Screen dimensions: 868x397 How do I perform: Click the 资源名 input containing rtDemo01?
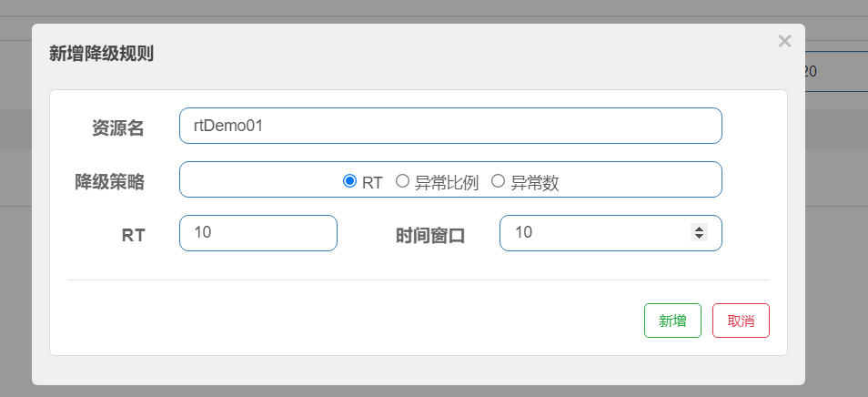click(450, 126)
